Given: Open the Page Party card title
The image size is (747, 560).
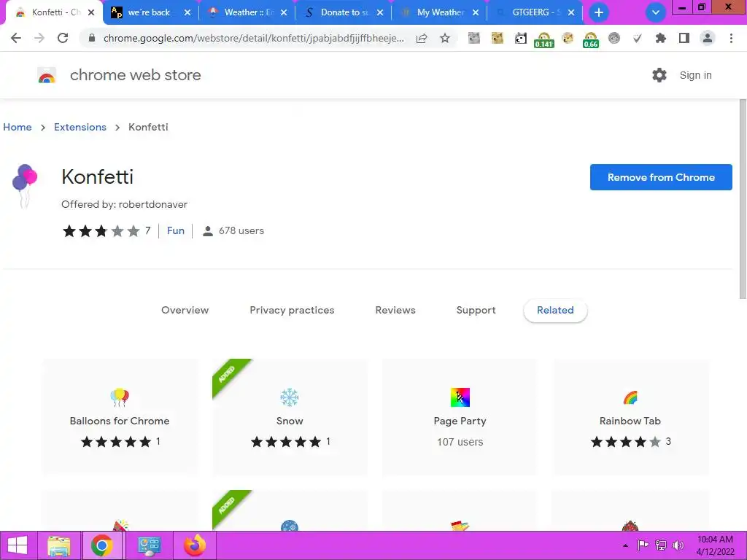Looking at the screenshot, I should 460,421.
